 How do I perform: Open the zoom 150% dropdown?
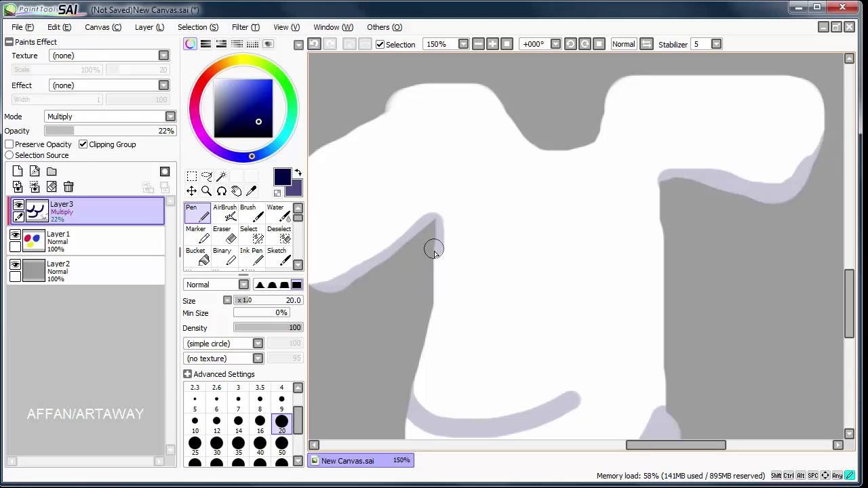(463, 44)
